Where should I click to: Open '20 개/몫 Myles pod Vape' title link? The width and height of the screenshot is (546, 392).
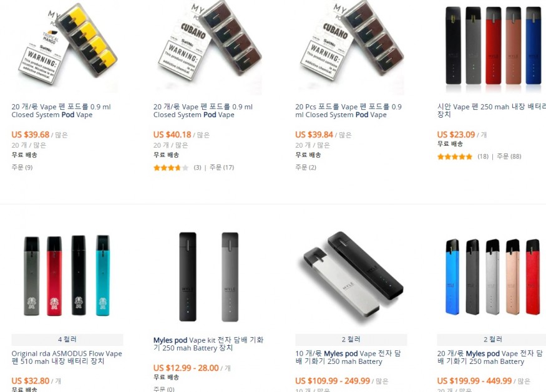tap(490, 357)
